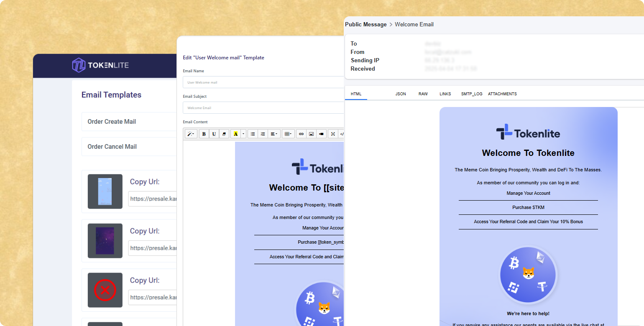Screen dimensions: 644x326
Task: Select the first sky-blue image thumbnail
Action: point(105,191)
